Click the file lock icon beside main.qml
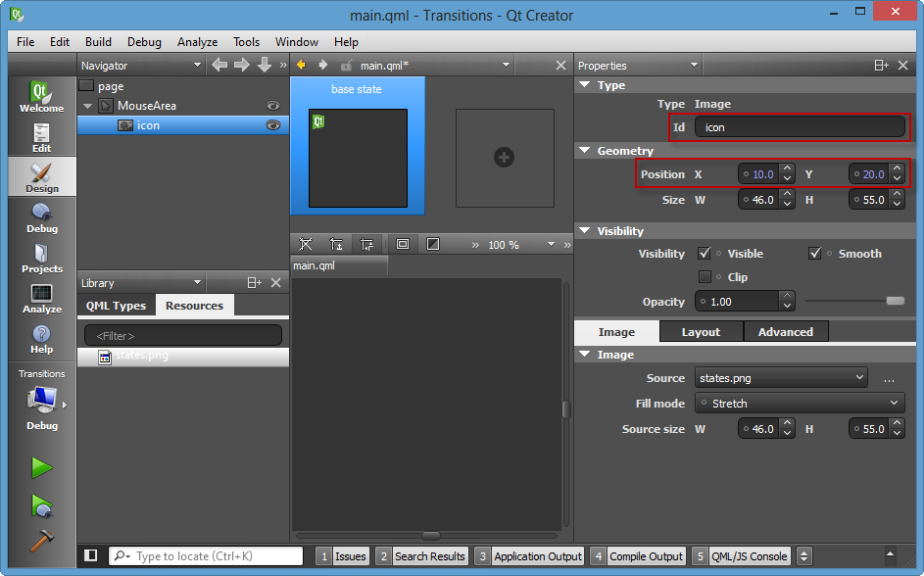The height and width of the screenshot is (576, 924). point(347,65)
